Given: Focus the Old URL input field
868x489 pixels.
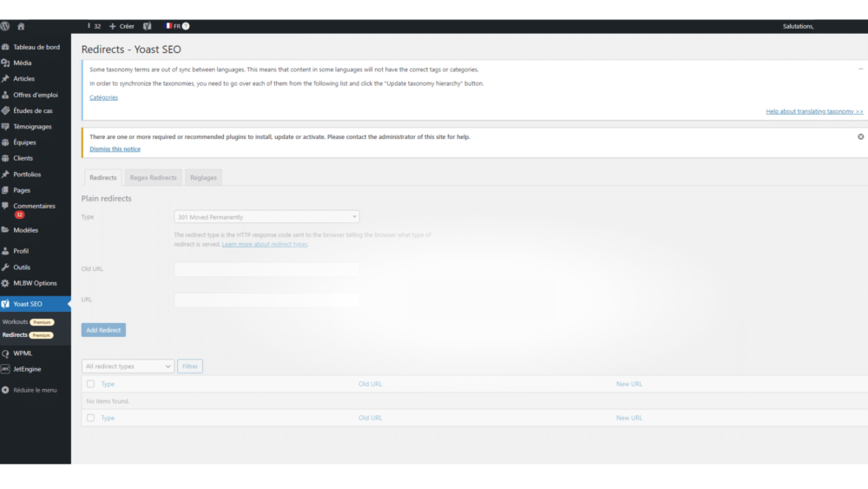Looking at the screenshot, I should tap(266, 269).
